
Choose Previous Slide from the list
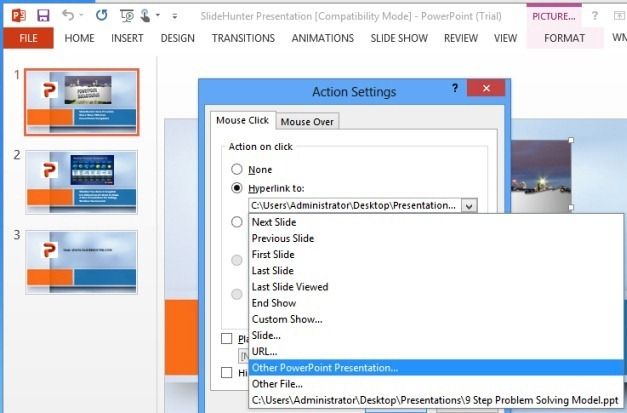(436, 238)
